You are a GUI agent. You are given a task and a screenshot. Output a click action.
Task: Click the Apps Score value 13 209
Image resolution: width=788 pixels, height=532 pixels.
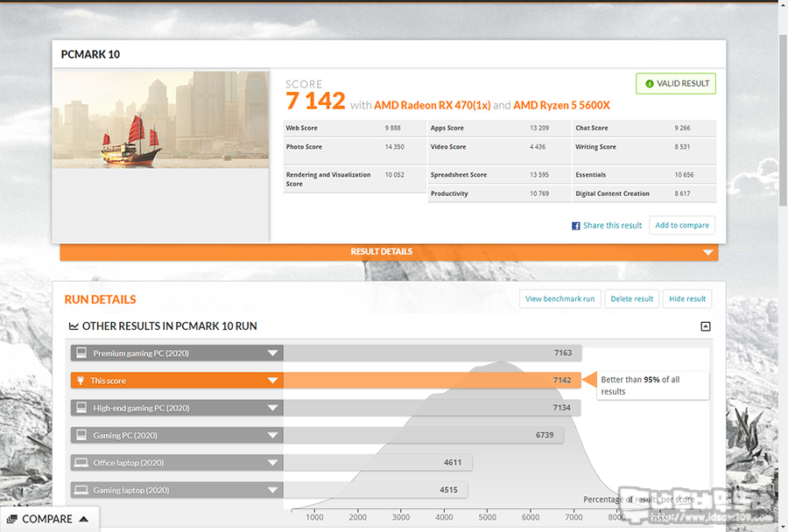539,128
